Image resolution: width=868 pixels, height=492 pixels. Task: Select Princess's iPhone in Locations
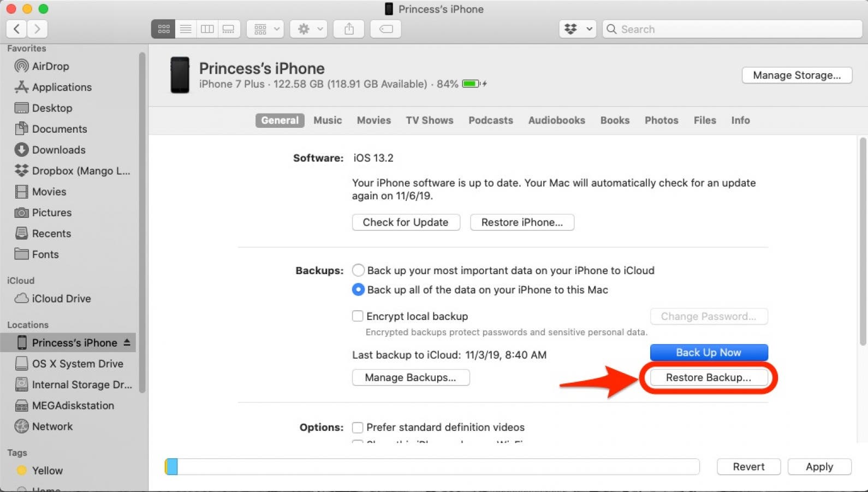click(x=68, y=343)
